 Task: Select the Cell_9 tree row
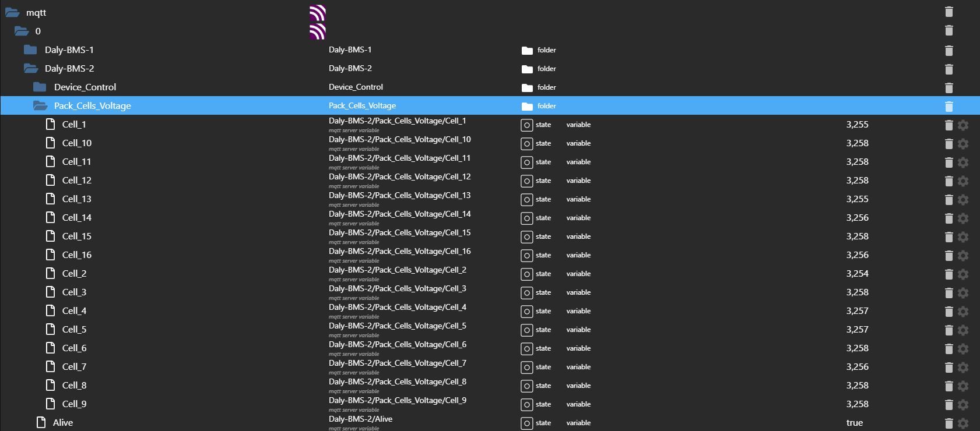pos(490,404)
